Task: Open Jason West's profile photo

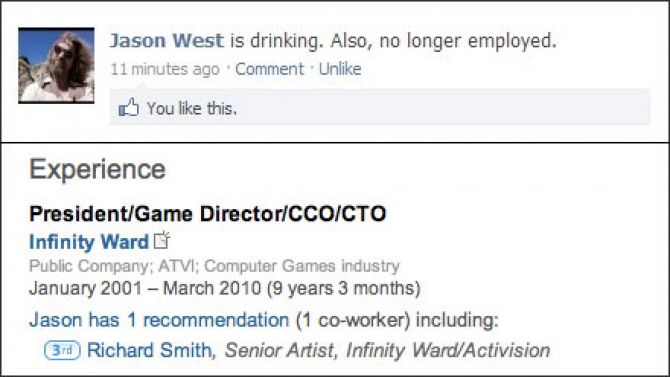Action: tap(56, 65)
